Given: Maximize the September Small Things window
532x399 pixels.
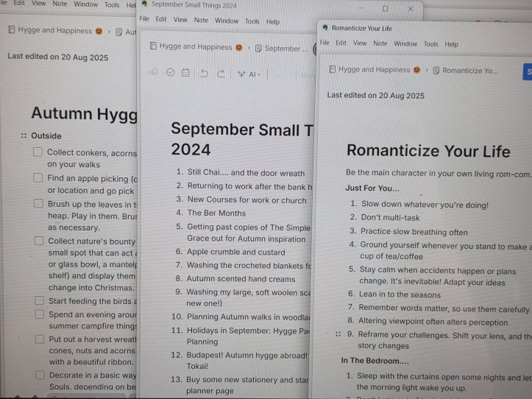Looking at the screenshot, I should (x=385, y=9).
